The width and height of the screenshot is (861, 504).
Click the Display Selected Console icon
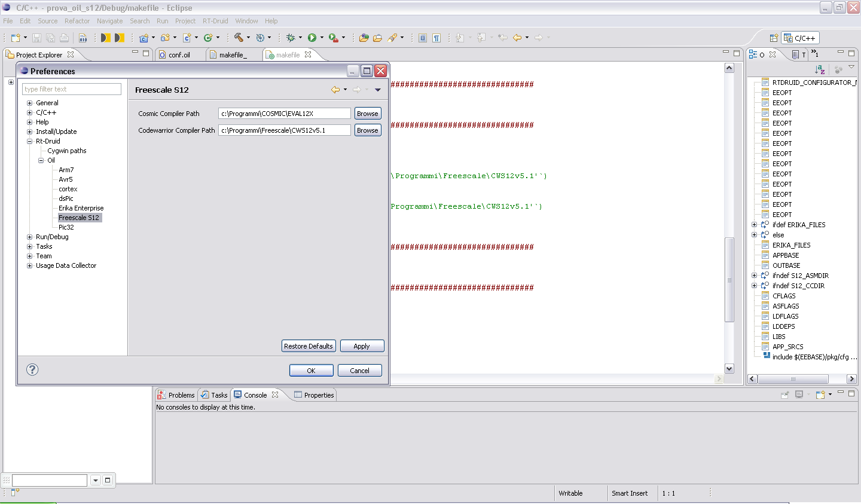799,395
